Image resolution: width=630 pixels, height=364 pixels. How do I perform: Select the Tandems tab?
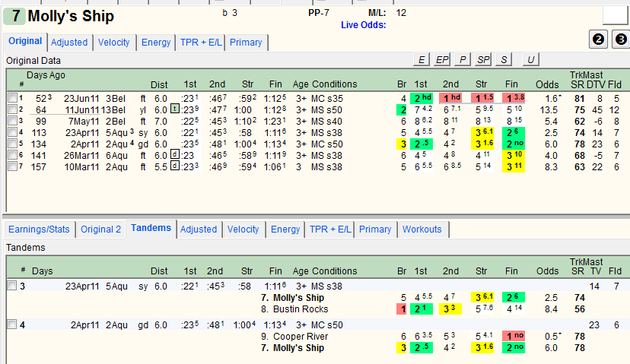151,228
